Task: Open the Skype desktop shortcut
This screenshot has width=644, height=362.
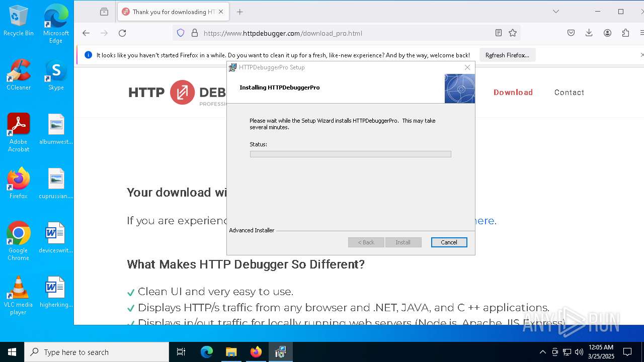Action: [56, 75]
